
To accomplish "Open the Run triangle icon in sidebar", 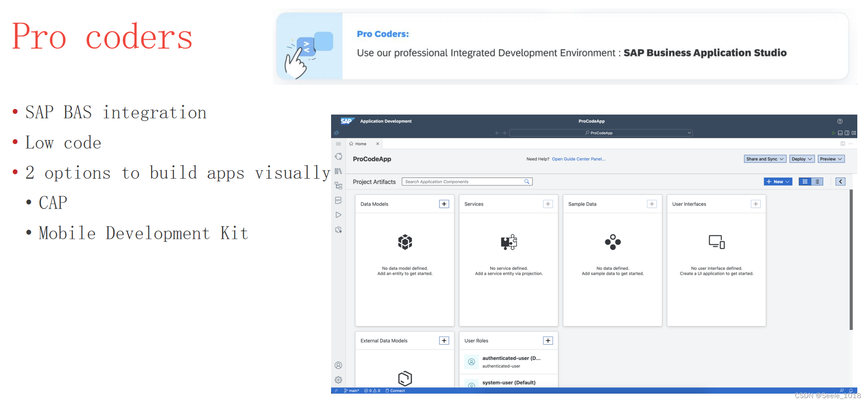I will pos(338,215).
